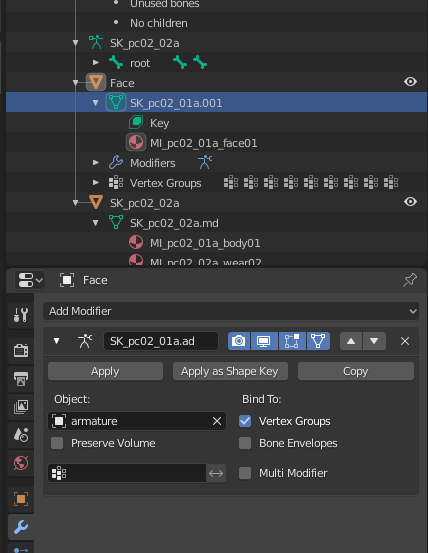Select material MI_pc02_01a_body01
The image size is (428, 553).
[x=205, y=243]
